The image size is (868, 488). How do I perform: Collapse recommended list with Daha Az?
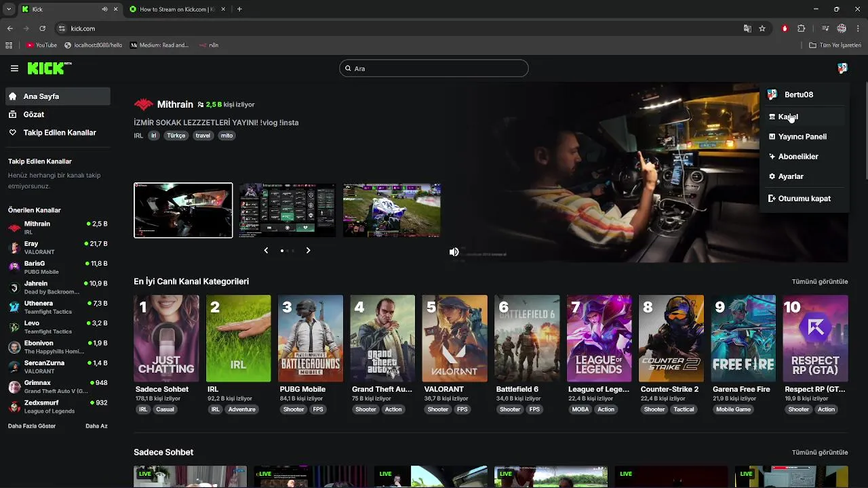(96, 426)
